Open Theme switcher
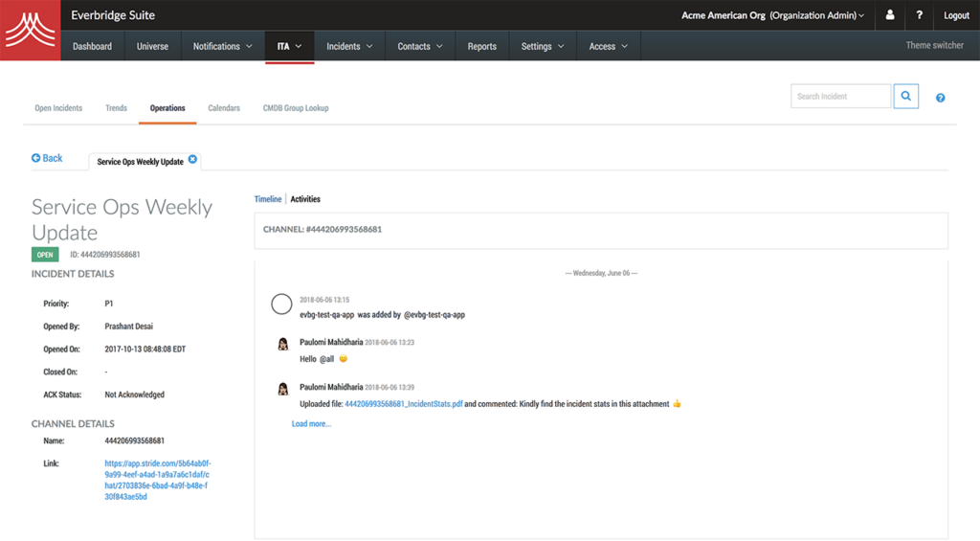Image resolution: width=980 pixels, height=541 pixels. point(934,45)
